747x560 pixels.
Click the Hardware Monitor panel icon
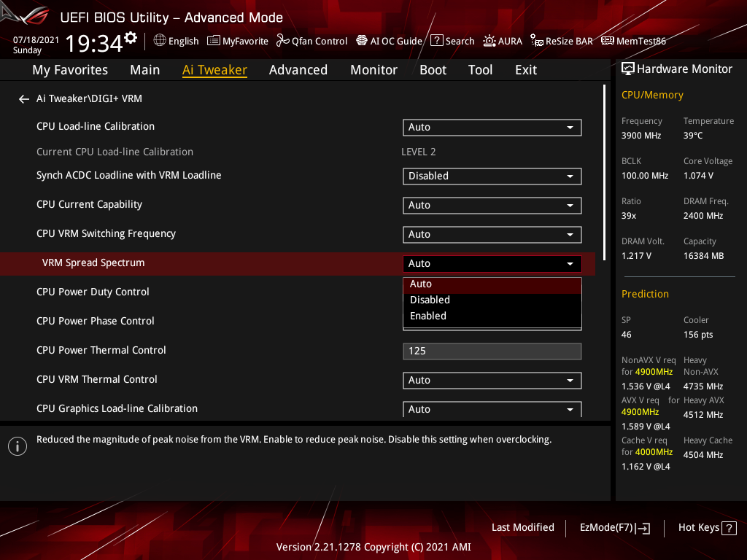628,69
